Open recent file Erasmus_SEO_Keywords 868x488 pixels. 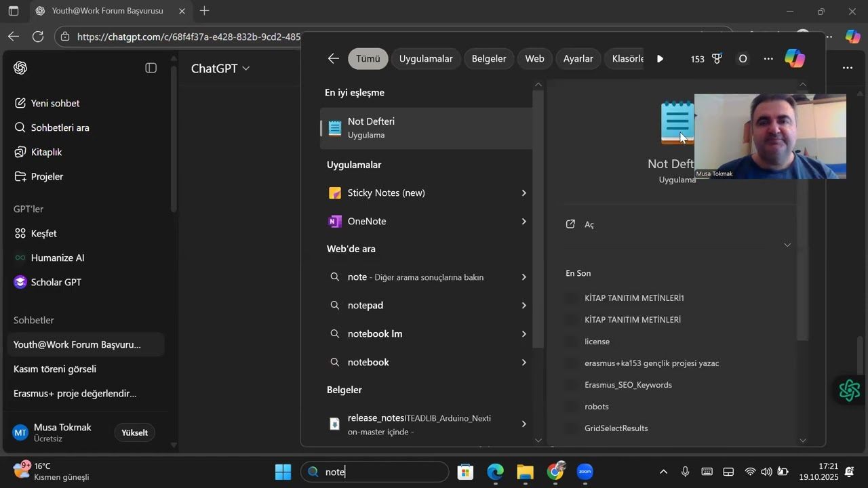(628, 385)
